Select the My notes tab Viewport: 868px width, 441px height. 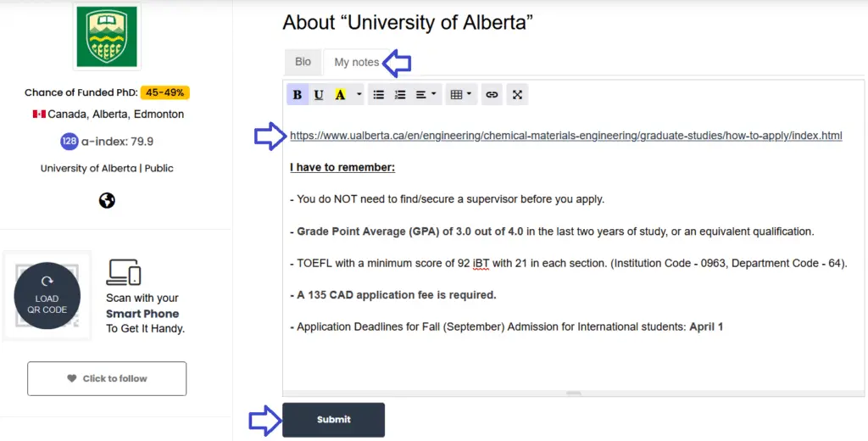point(357,63)
